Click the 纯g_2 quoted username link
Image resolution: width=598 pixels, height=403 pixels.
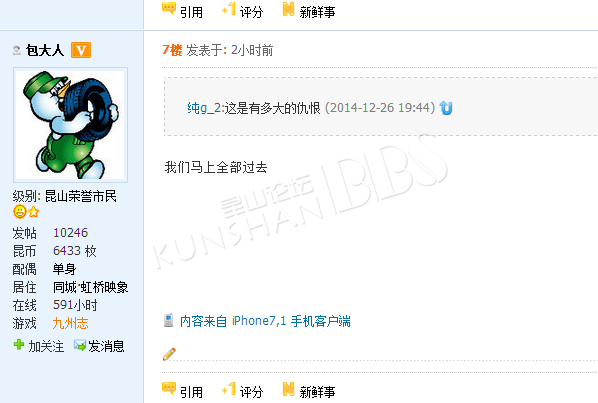pos(204,108)
